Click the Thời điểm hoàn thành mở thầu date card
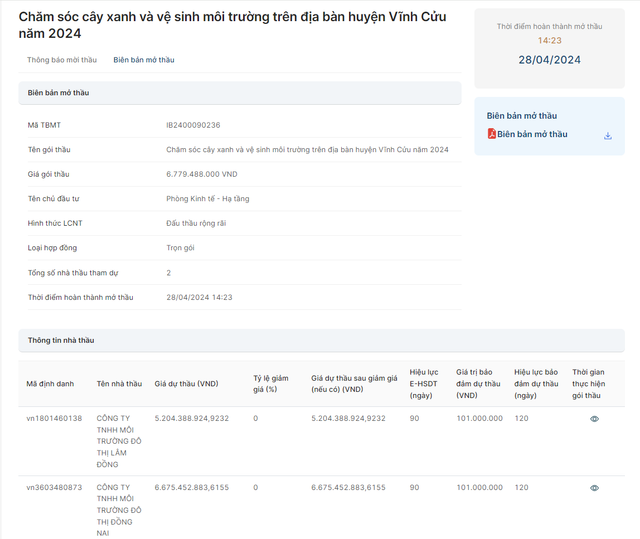 (x=549, y=49)
